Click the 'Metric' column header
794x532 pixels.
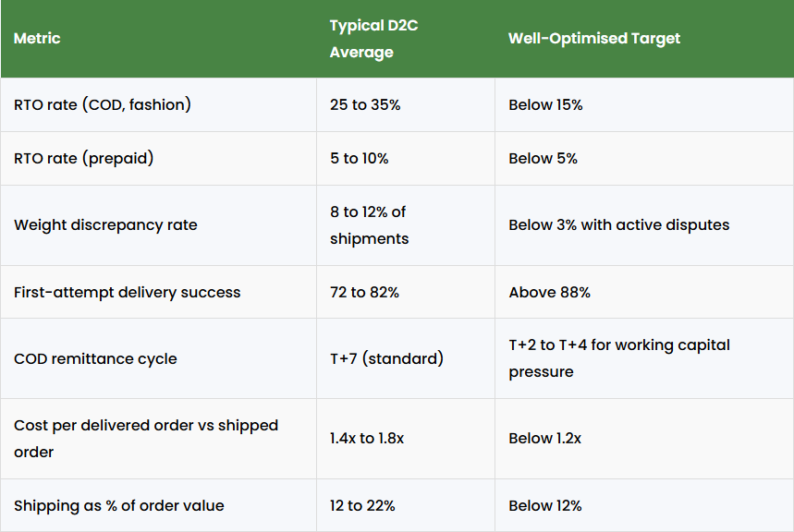[158, 39]
